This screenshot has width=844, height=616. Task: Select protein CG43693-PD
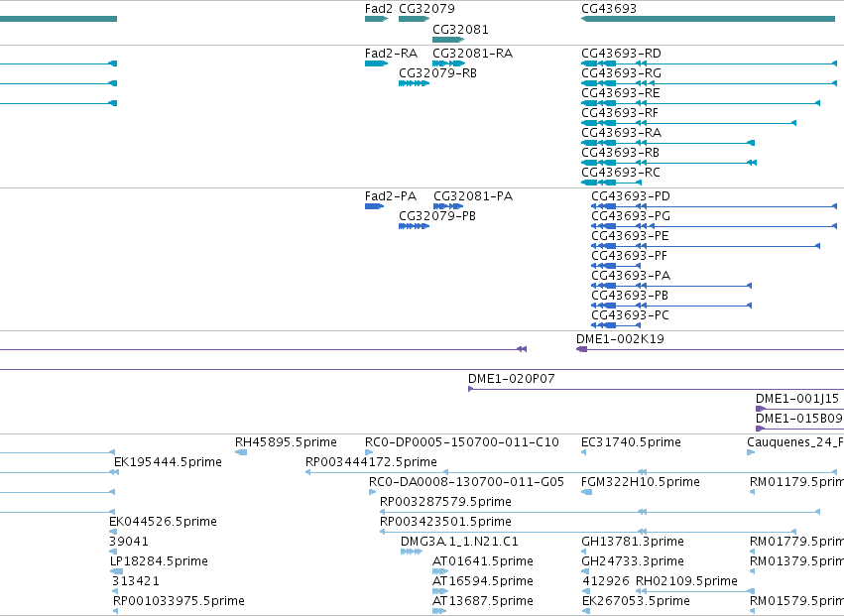631,196
